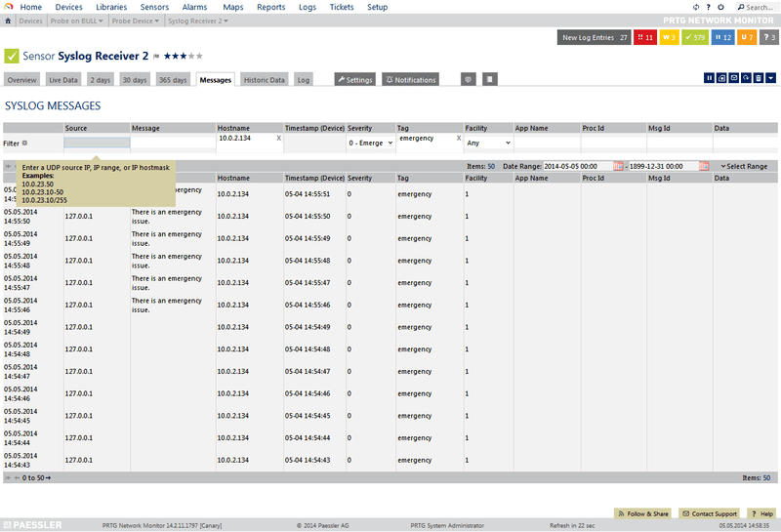The image size is (781, 532).
Task: Click the clone sensor icon
Action: point(721,78)
